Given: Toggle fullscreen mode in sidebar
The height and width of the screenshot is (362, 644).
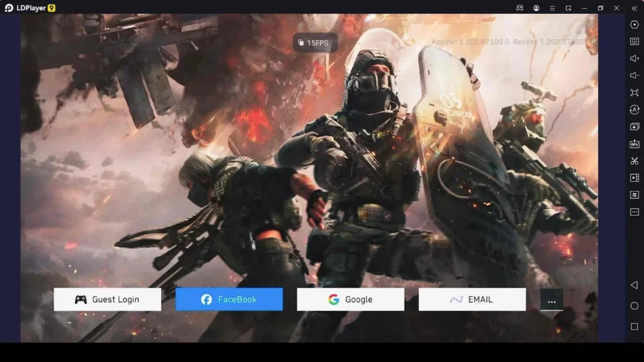Looking at the screenshot, I should pyautogui.click(x=634, y=93).
